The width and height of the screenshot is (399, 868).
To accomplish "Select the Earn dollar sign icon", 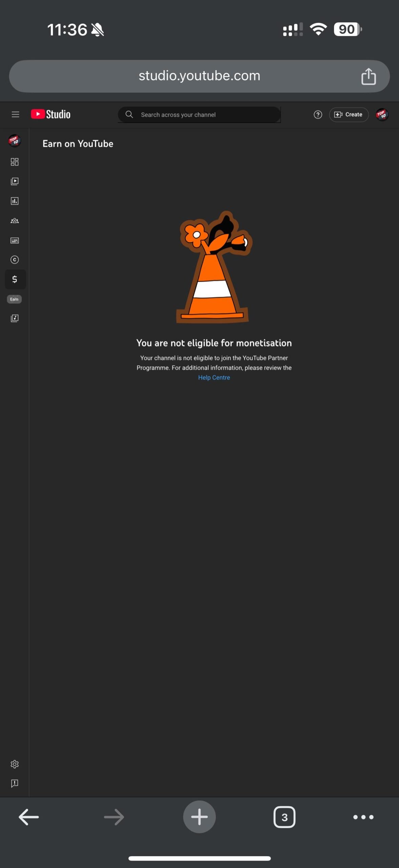I will point(15,279).
